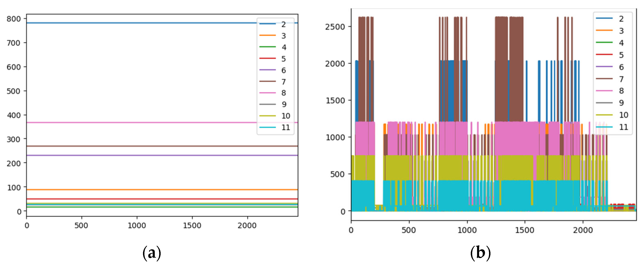Click the pink swatch for series 8 in the right legend
This screenshot has width=644, height=267.
604,91
